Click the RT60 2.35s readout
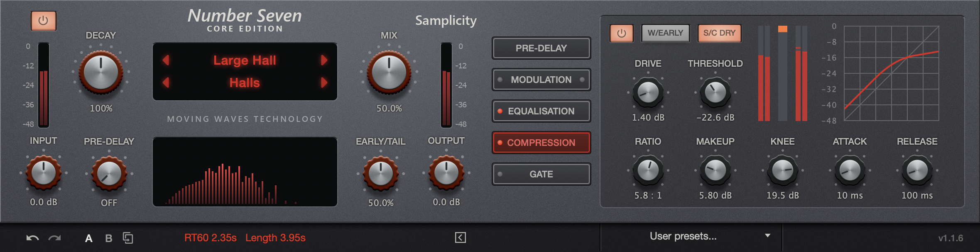 pyautogui.click(x=211, y=238)
